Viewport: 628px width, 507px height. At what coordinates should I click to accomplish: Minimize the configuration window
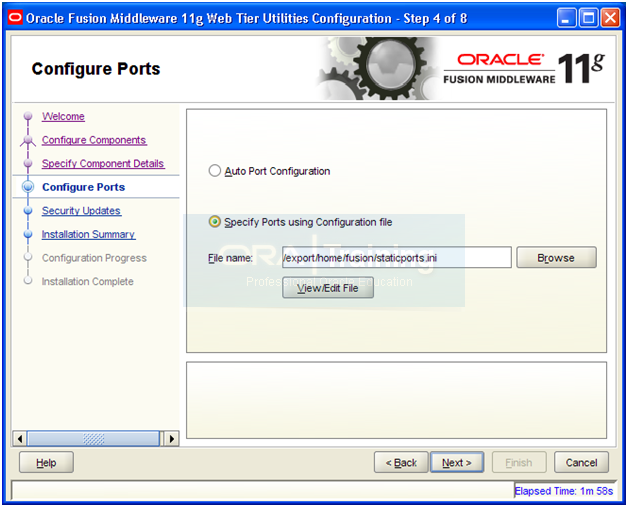tap(566, 18)
